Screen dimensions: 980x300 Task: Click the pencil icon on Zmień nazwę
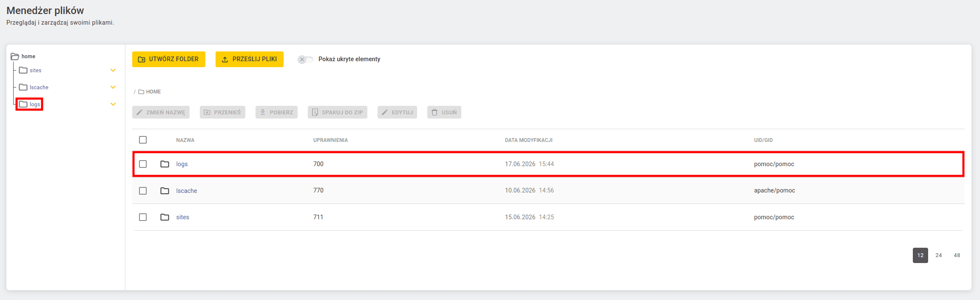click(139, 112)
